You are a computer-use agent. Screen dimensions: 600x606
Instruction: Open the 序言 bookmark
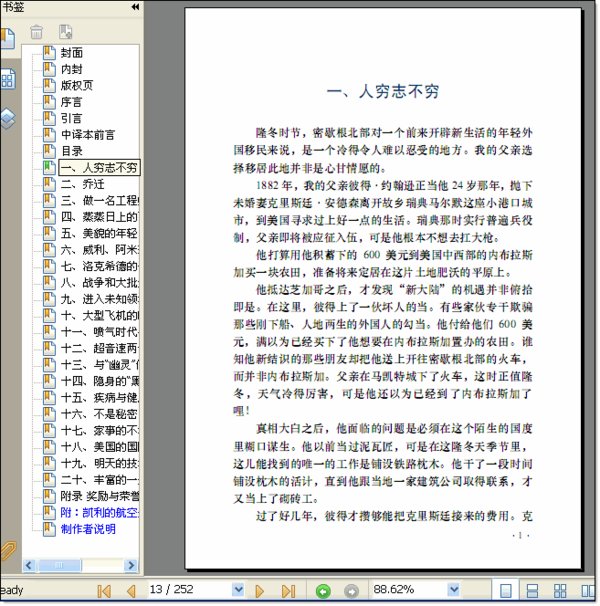pyautogui.click(x=72, y=102)
